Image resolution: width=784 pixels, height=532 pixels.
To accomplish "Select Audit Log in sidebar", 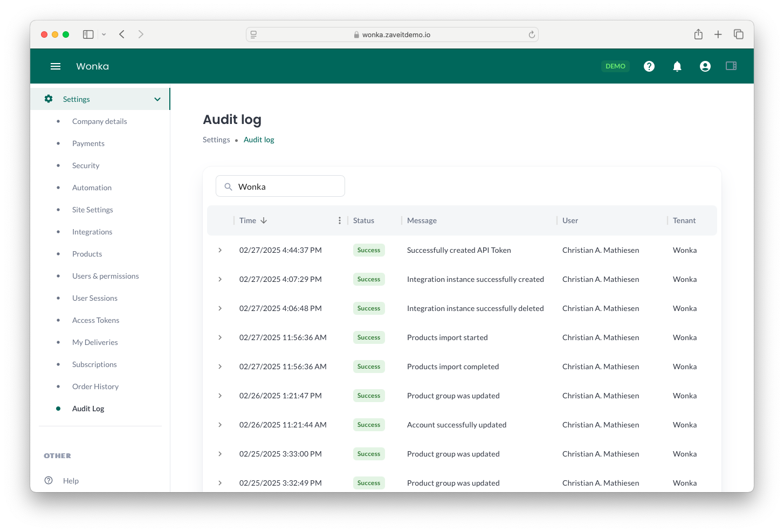I will [88, 409].
